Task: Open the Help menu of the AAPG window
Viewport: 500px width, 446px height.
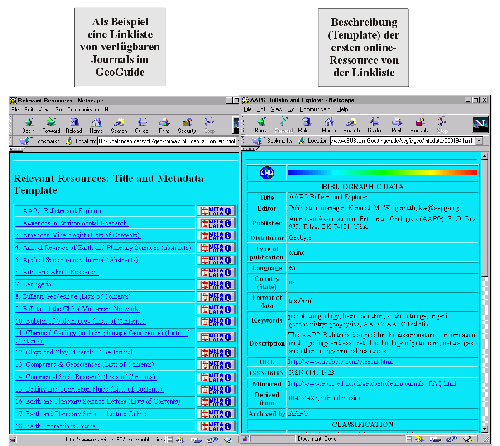Action: click(342, 109)
